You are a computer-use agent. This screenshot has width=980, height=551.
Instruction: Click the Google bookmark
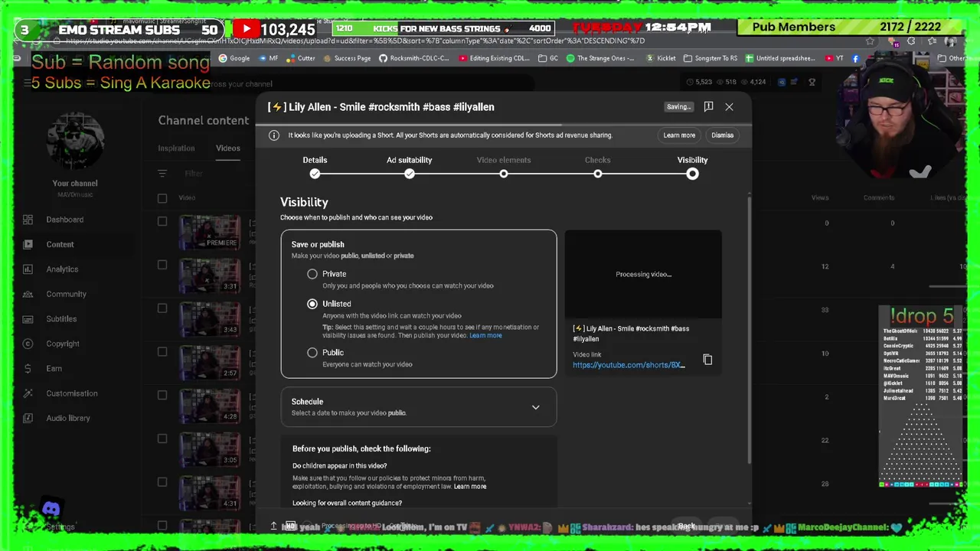(x=234, y=58)
